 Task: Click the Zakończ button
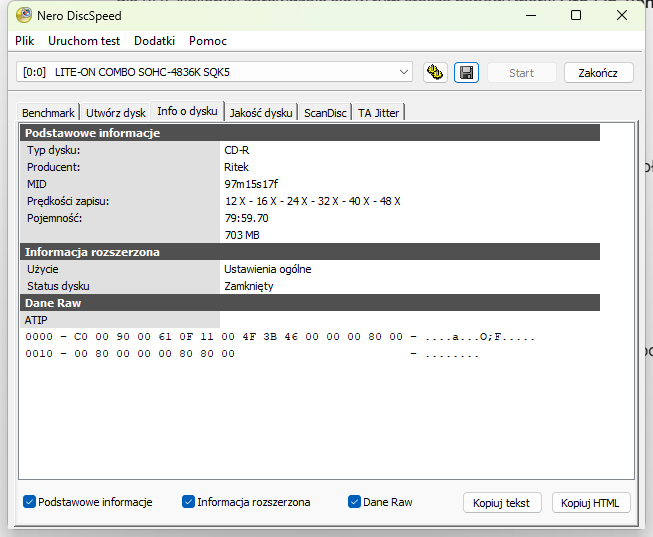point(598,73)
